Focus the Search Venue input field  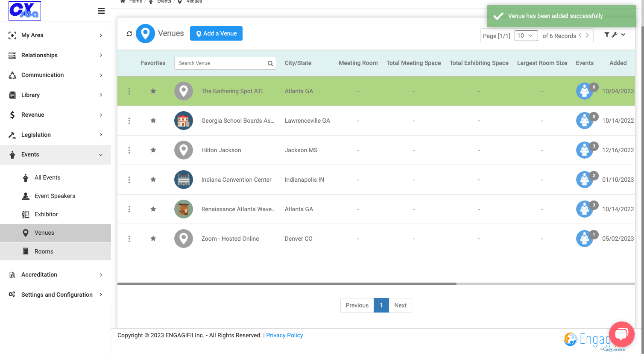coord(225,63)
